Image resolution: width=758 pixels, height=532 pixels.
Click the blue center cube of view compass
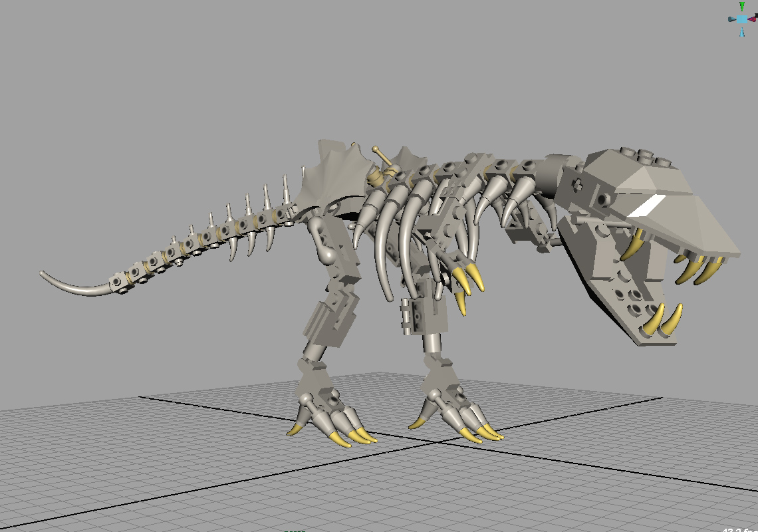(x=742, y=19)
